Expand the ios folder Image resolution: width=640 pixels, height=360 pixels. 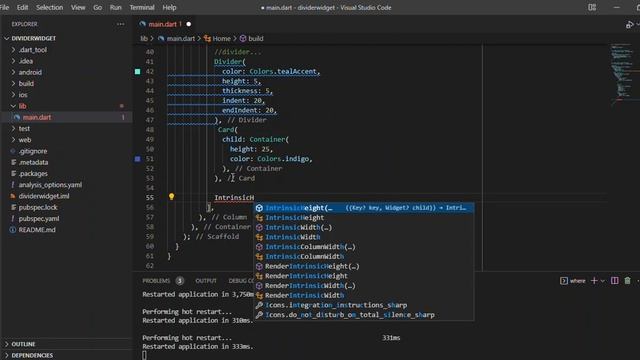pos(23,95)
